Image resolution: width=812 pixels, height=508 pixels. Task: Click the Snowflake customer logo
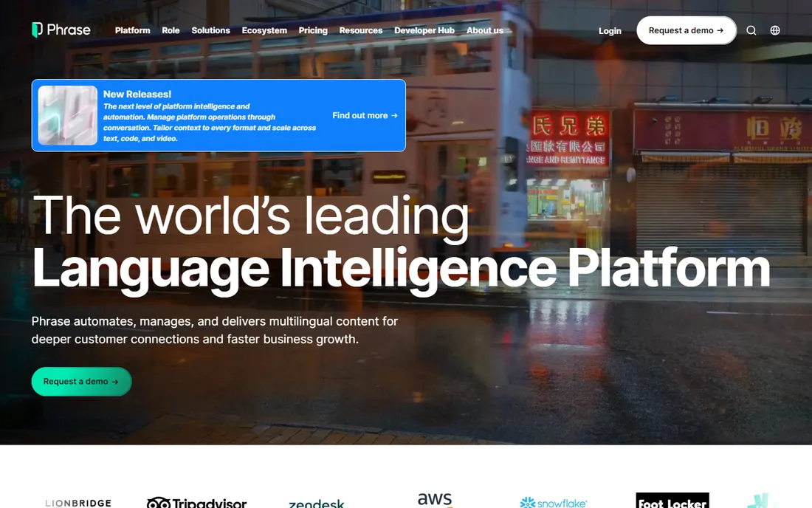click(554, 503)
